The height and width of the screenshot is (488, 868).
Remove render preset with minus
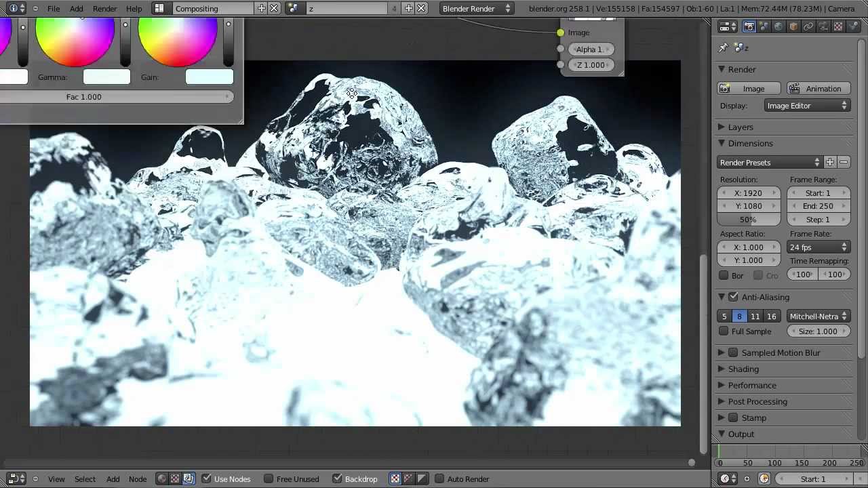[x=844, y=162]
